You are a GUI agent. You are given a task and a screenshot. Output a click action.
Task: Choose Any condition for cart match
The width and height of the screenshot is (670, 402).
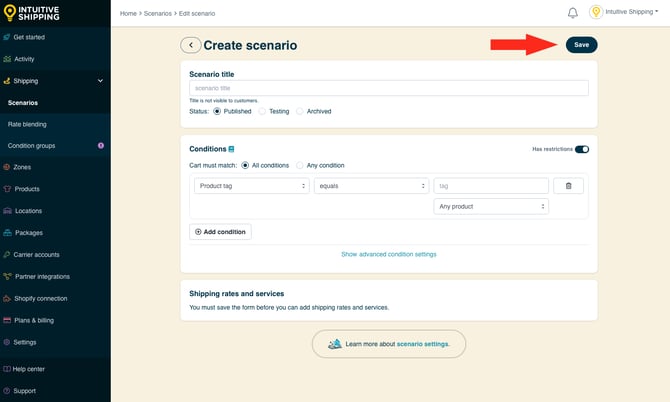click(300, 165)
